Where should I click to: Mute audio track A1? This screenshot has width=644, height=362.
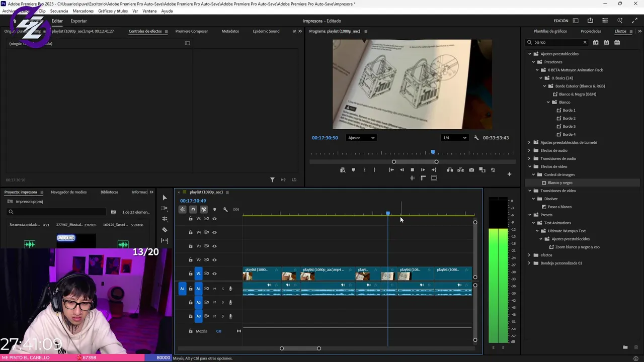214,289
